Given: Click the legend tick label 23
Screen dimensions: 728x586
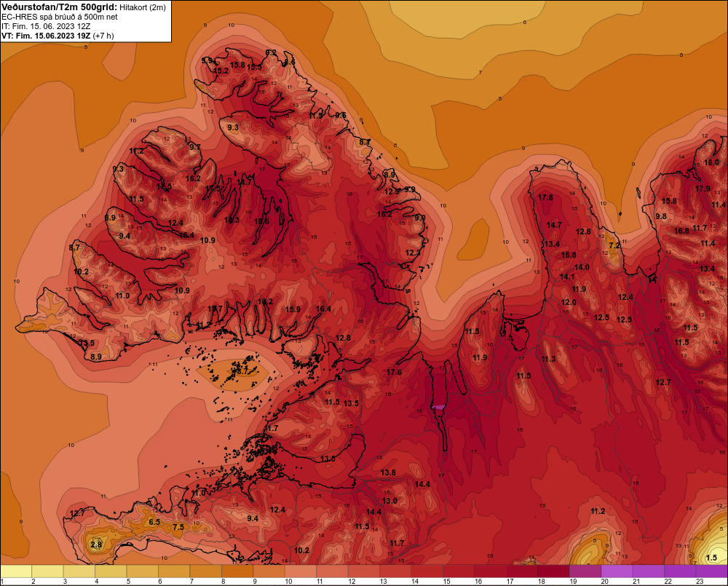Looking at the screenshot, I should pos(700,582).
